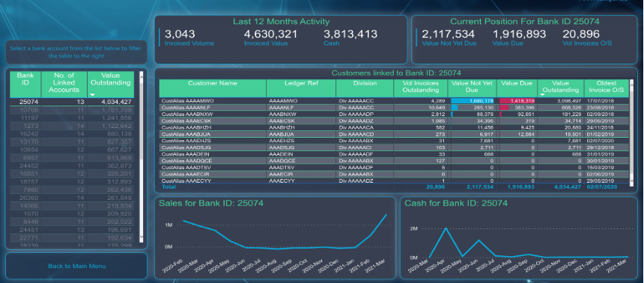
Task: Go back to Main Menu
Action: tap(77, 266)
